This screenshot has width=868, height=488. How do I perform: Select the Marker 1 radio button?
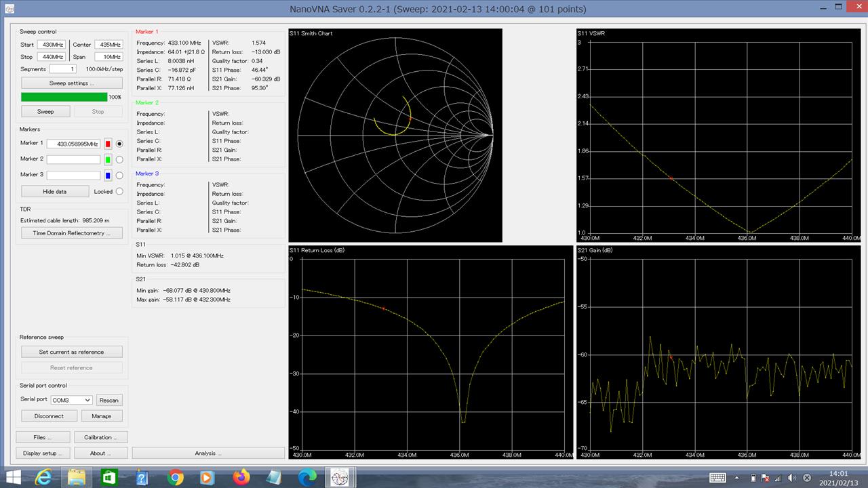coord(119,144)
